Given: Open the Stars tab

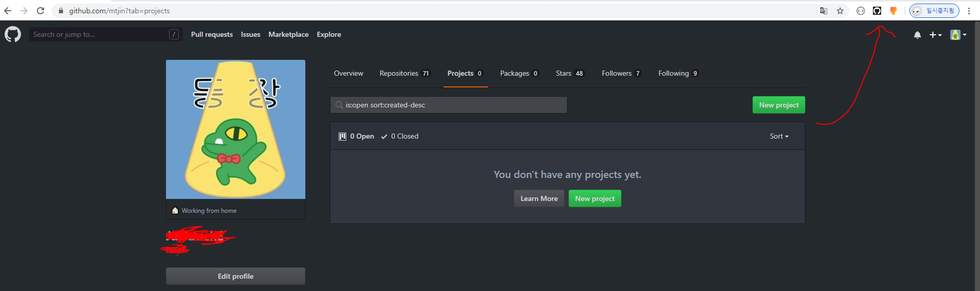Looking at the screenshot, I should pyautogui.click(x=570, y=73).
